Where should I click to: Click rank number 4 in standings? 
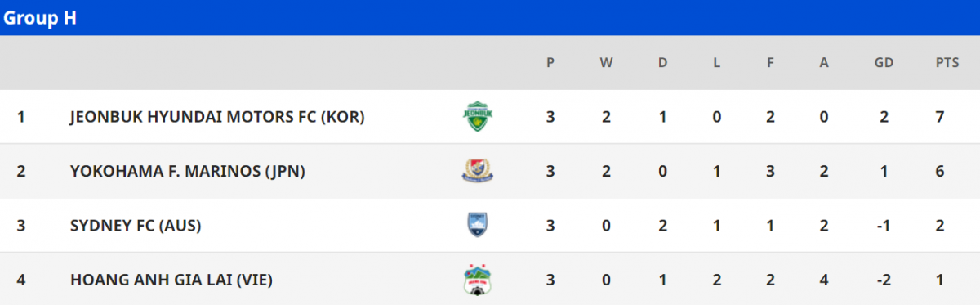21,280
